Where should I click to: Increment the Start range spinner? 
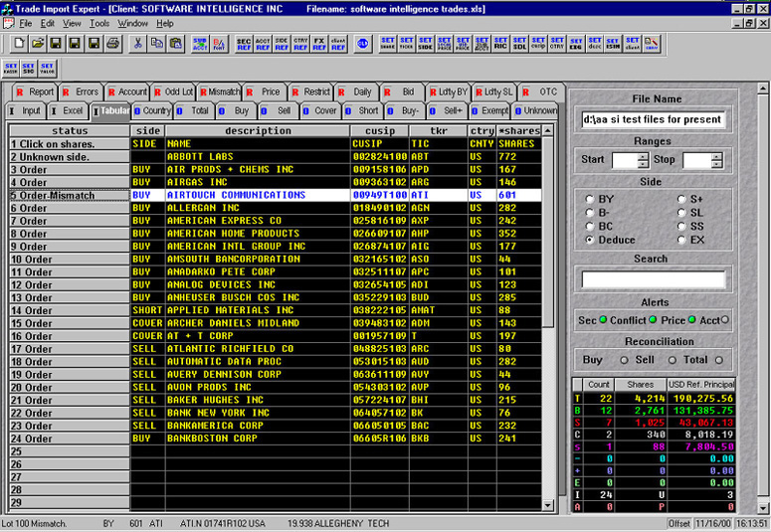643,156
